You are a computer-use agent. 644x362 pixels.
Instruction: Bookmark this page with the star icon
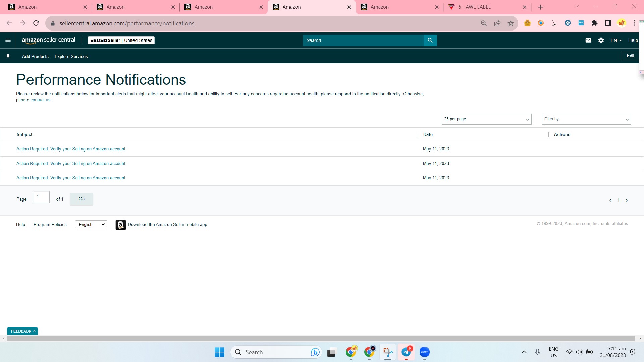click(x=511, y=23)
